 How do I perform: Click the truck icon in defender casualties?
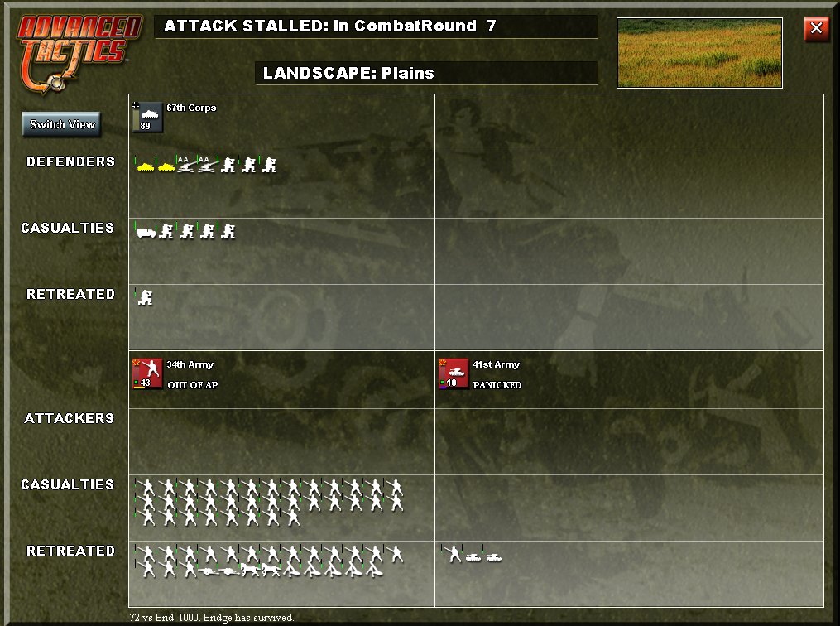pyautogui.click(x=146, y=232)
